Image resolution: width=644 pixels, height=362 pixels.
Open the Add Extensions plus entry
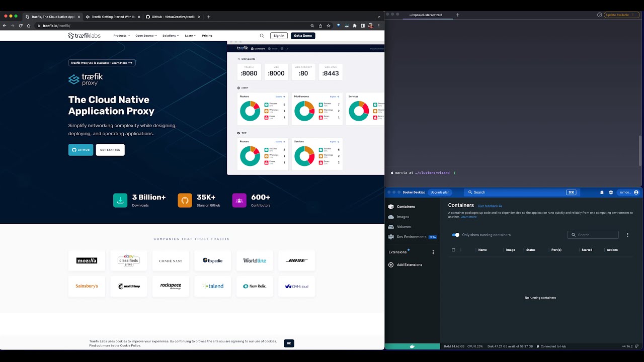tap(406, 265)
